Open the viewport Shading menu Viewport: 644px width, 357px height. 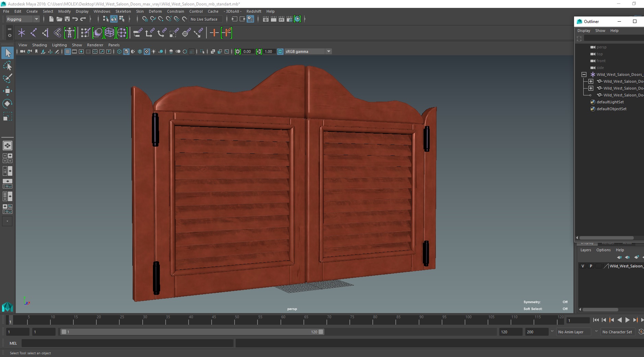tap(39, 45)
